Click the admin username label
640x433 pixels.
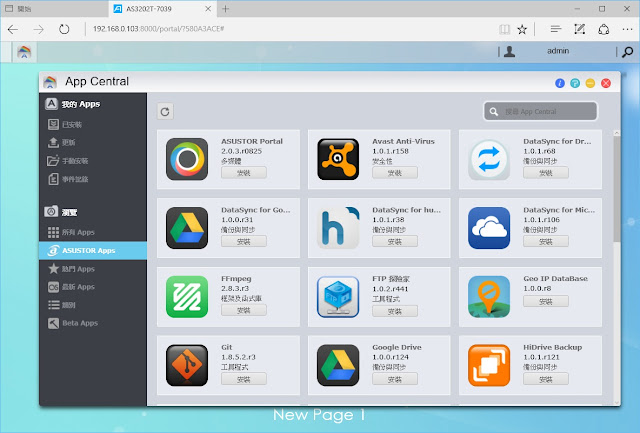click(558, 51)
